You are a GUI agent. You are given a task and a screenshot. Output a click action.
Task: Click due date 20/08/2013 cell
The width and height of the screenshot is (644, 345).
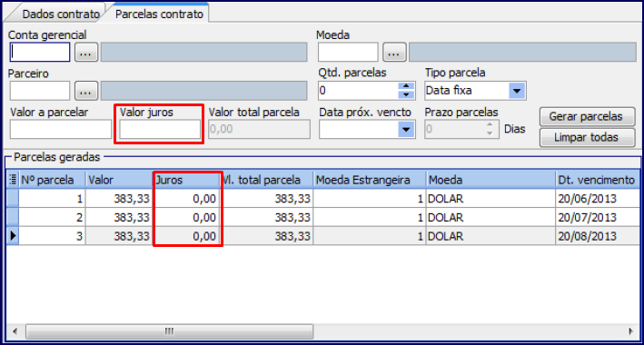click(598, 236)
